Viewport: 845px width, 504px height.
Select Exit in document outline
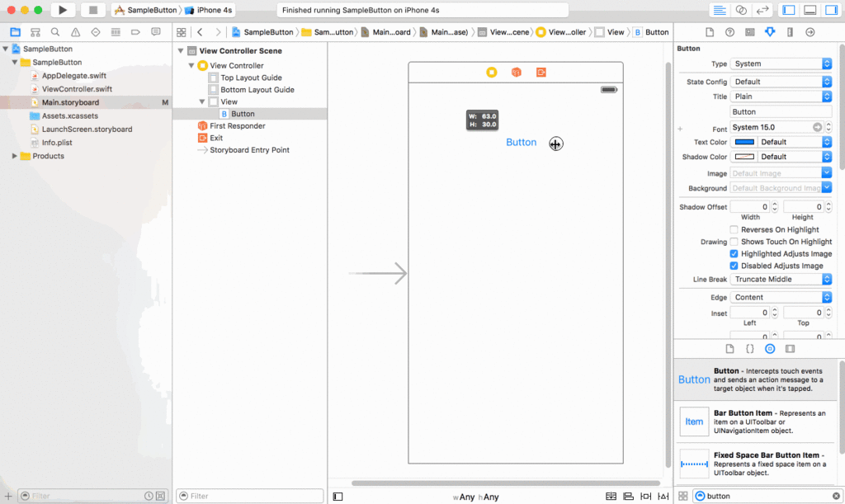pos(216,138)
